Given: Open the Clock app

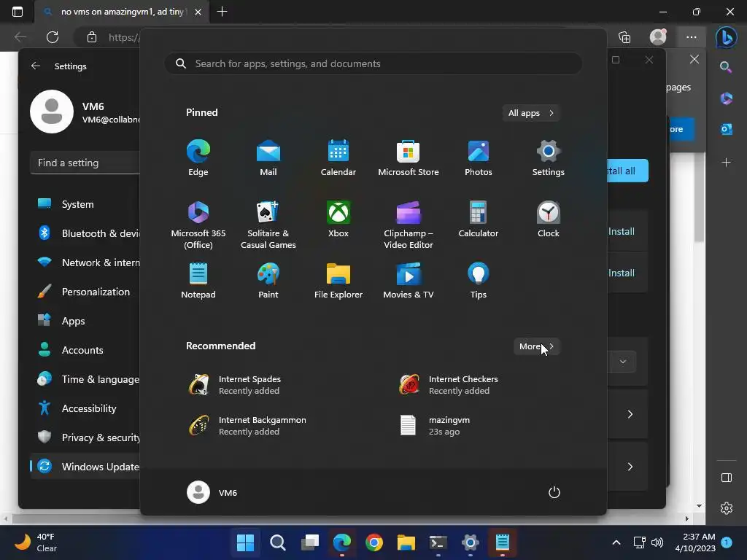Looking at the screenshot, I should pyautogui.click(x=549, y=219).
